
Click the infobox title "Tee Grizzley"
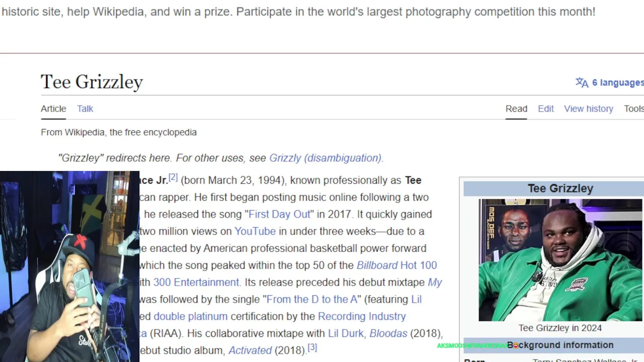[x=560, y=189]
